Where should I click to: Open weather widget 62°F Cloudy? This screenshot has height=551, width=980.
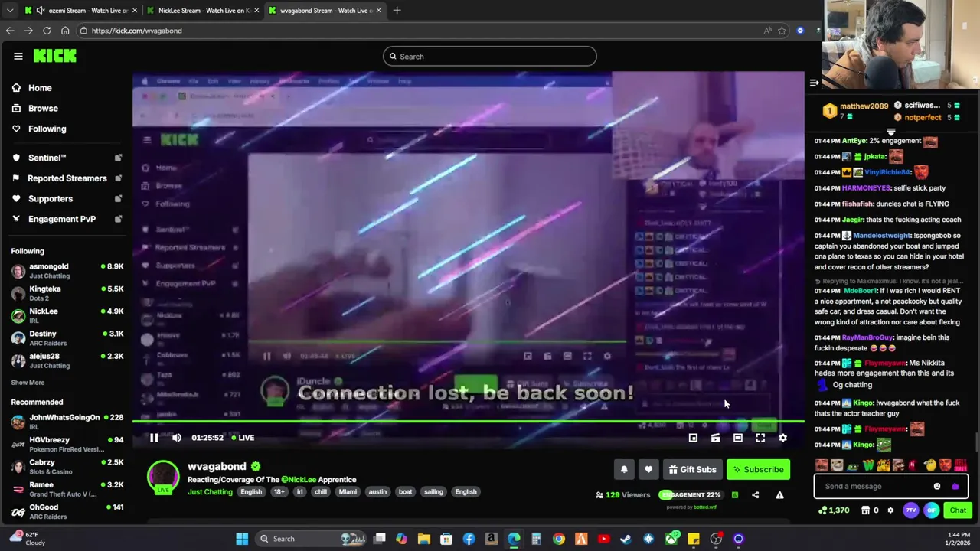[x=28, y=539]
